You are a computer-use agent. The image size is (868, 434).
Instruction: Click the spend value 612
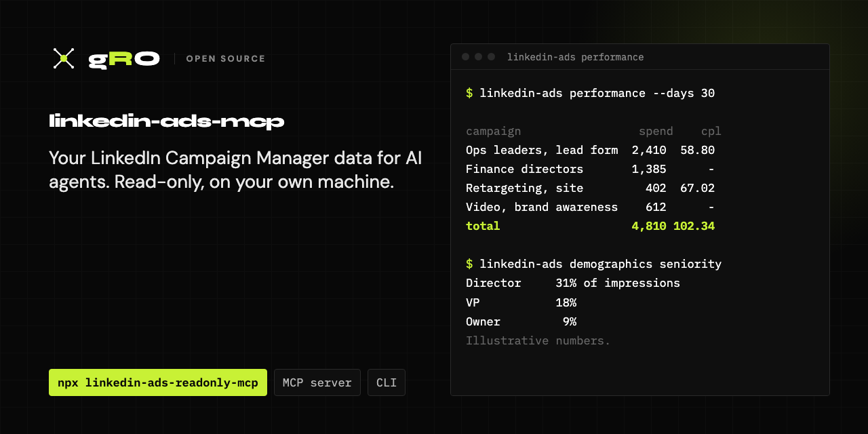[x=656, y=207]
